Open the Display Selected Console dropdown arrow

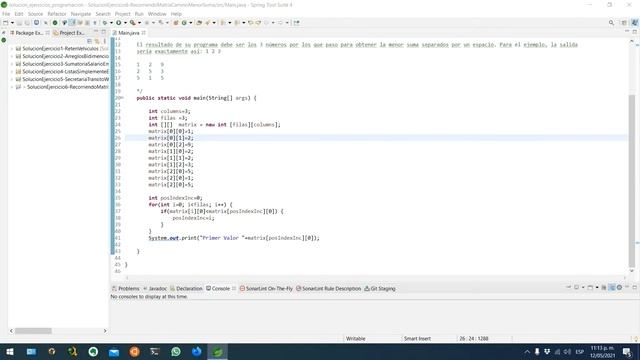(x=583, y=288)
